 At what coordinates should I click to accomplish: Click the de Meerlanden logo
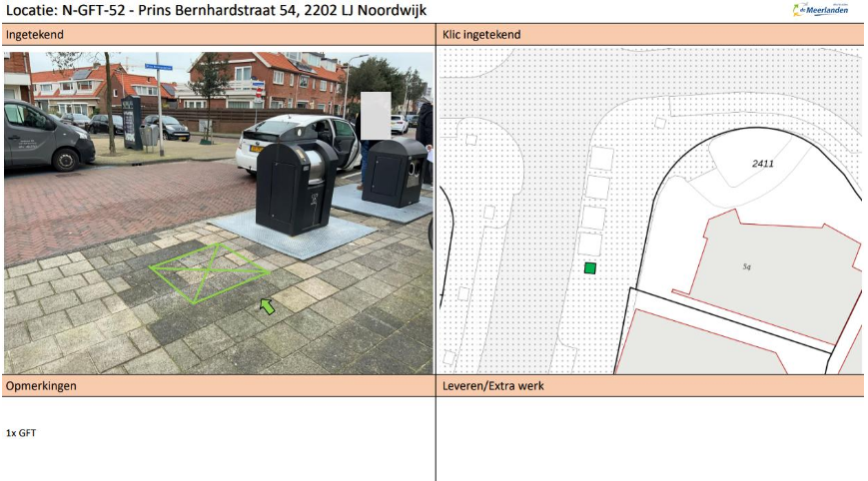point(820,10)
